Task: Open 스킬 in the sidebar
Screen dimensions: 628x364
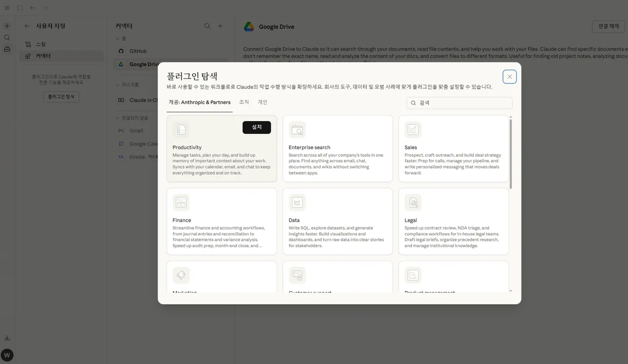Action: pyautogui.click(x=61, y=44)
